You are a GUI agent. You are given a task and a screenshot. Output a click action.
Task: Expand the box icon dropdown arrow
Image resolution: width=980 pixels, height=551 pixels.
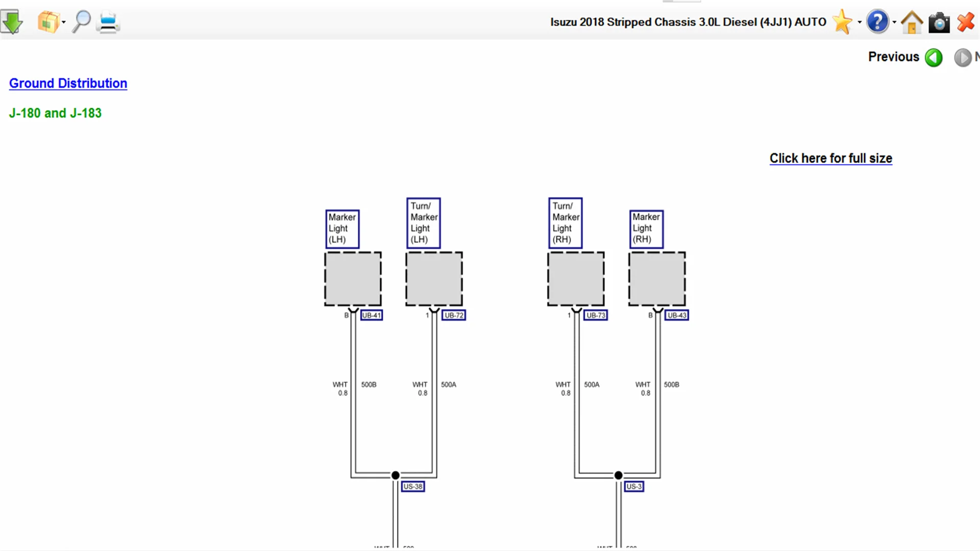(x=64, y=22)
